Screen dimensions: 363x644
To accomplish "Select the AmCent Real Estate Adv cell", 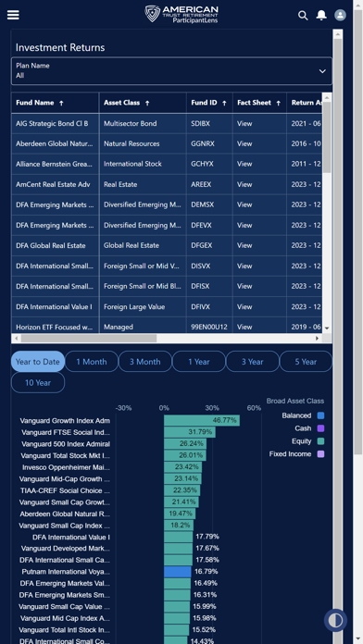I will point(55,184).
